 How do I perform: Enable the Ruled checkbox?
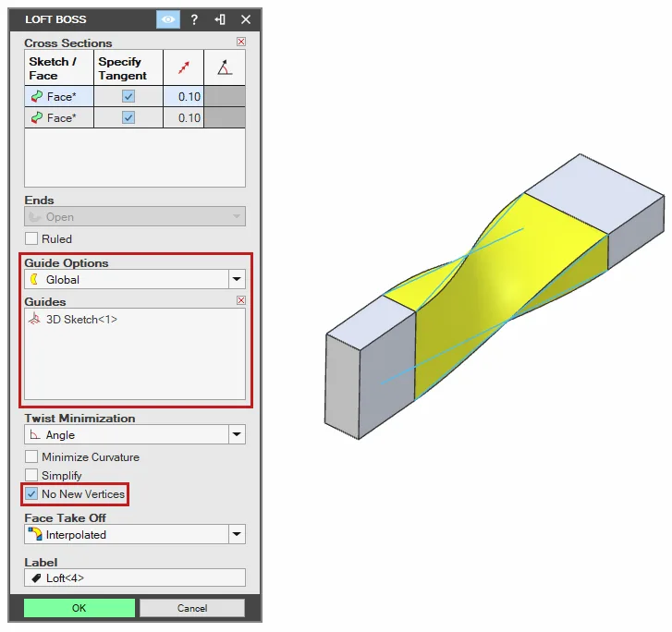click(x=31, y=238)
